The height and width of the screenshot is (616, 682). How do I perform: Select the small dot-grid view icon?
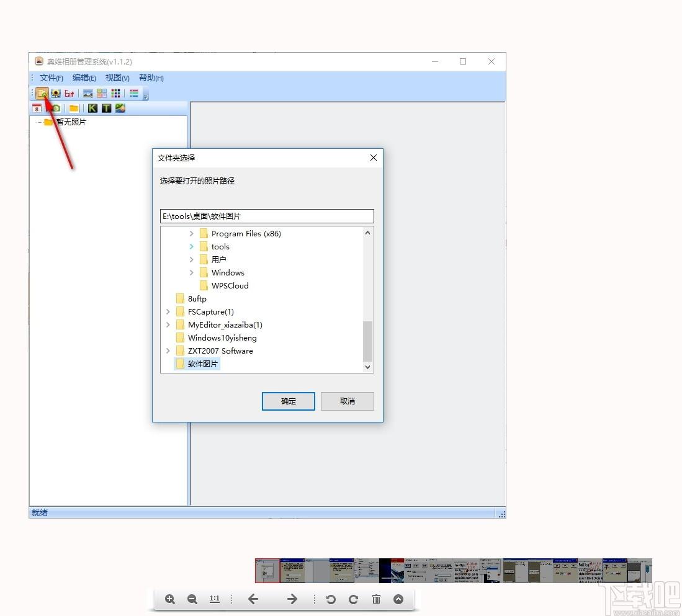pyautogui.click(x=115, y=94)
